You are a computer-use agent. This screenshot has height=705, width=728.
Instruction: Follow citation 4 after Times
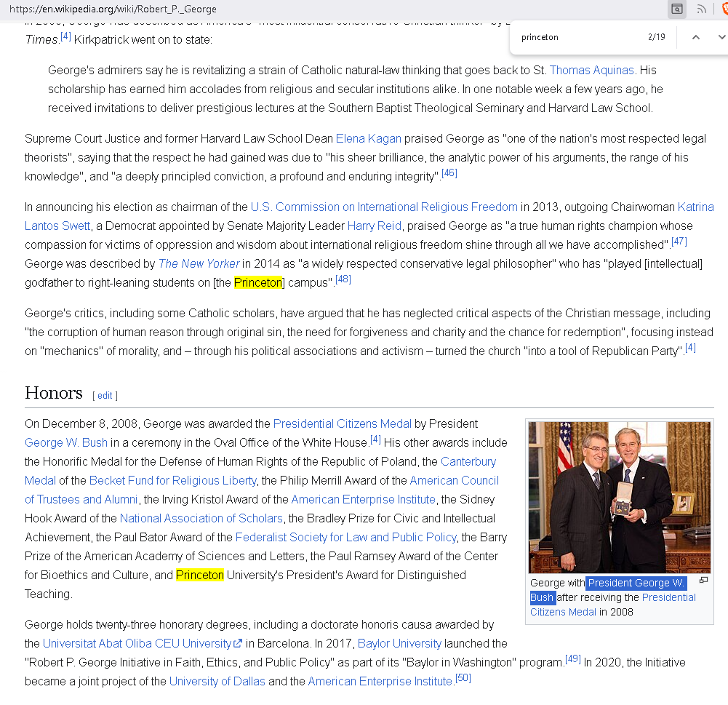66,36
